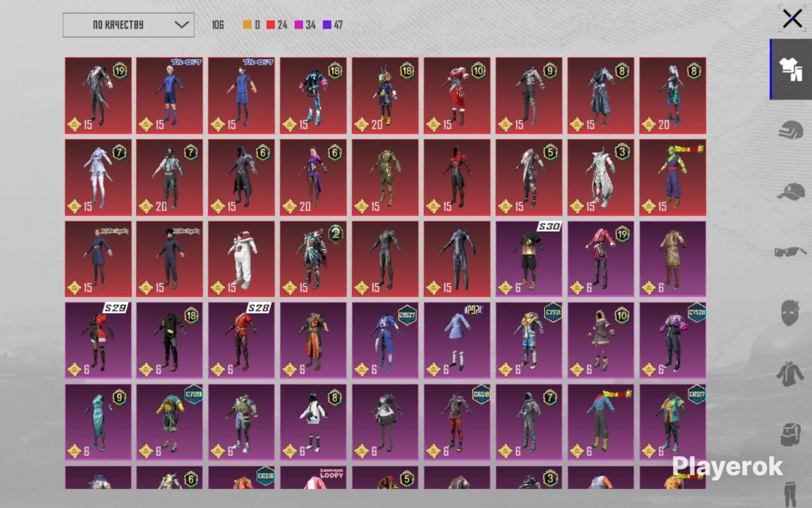Select the black and white maid outfit
Screen dimensions: 812x508
385,422
